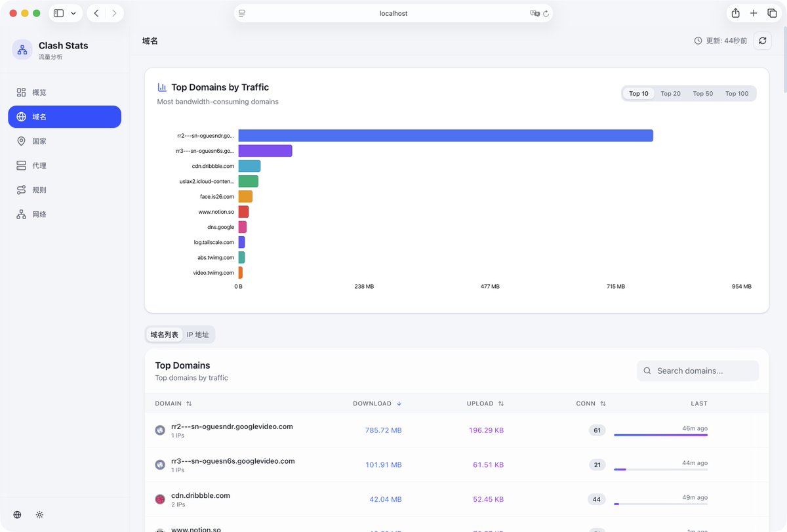This screenshot has width=787, height=532.
Task: Click the bar chart icon beside Top Domains by Traffic
Action: click(162, 87)
